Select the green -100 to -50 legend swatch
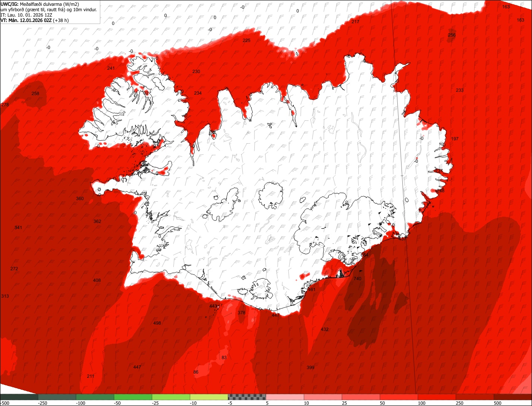Screen dimensions: 532x406 pyautogui.click(x=95, y=397)
